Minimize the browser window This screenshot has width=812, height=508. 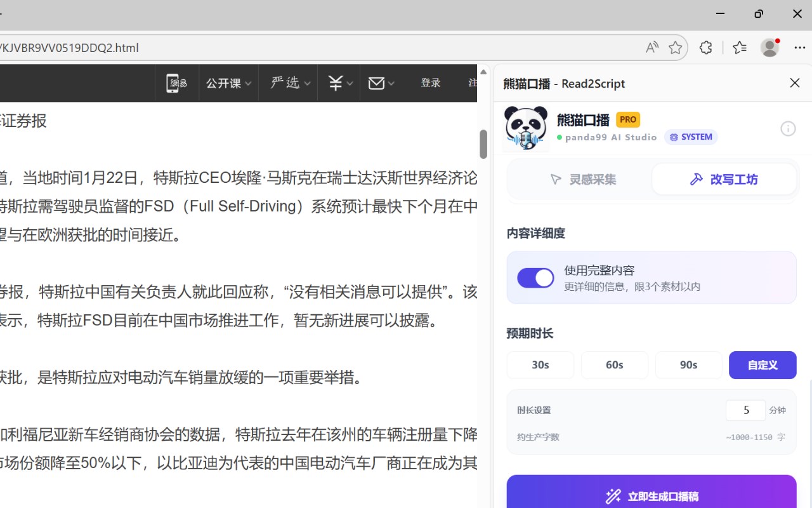pos(721,14)
